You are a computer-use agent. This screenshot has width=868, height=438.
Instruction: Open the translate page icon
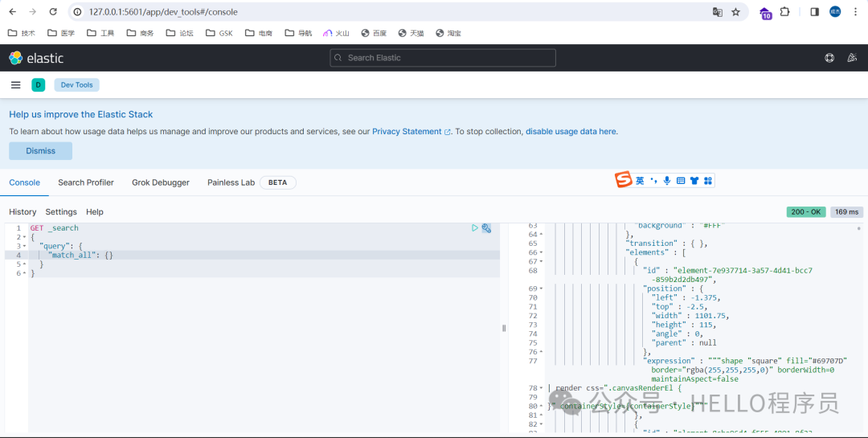pyautogui.click(x=718, y=11)
